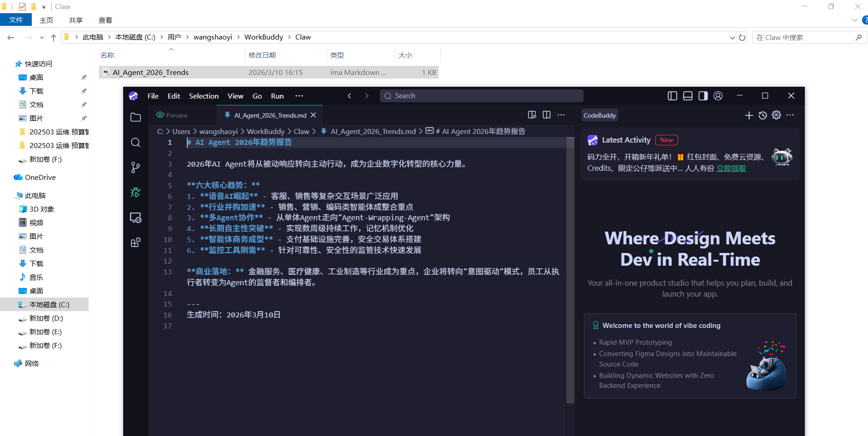This screenshot has height=436, width=868.
Task: Click the CodeBuddy app logo
Action: [x=133, y=96]
